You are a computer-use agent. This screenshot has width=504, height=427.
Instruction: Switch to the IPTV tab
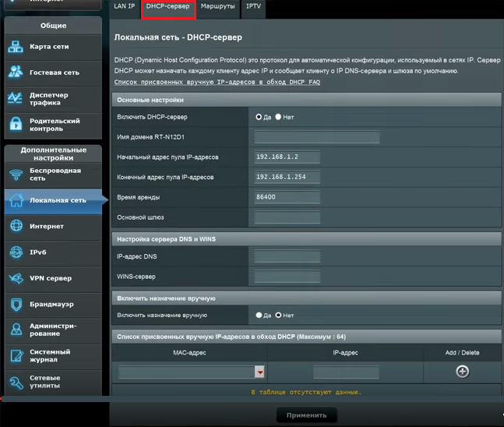tap(254, 6)
